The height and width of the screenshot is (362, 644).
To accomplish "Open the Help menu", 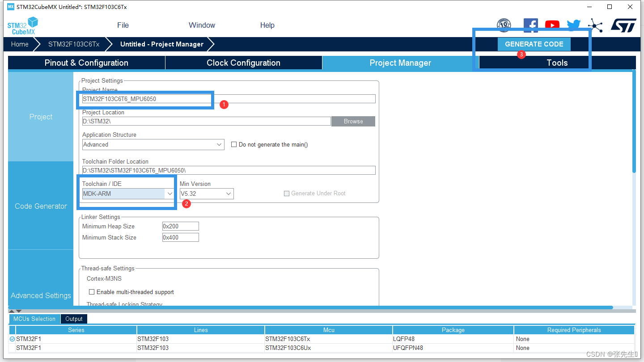I will [x=267, y=25].
